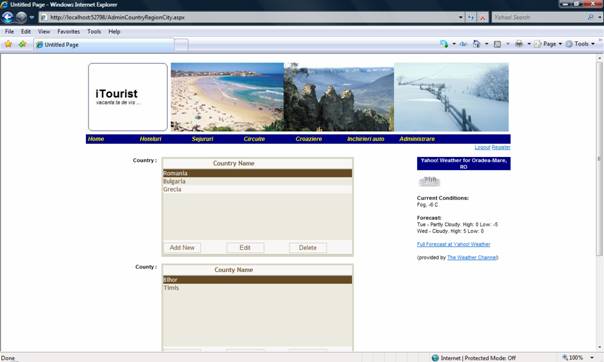The height and width of the screenshot is (362, 604).
Task: Expand the zoom level dropdown arrow
Action: point(592,358)
